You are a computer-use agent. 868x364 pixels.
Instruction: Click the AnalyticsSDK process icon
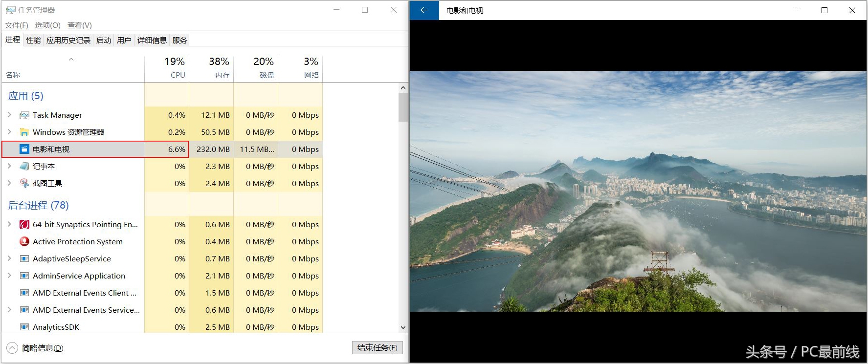coord(24,327)
